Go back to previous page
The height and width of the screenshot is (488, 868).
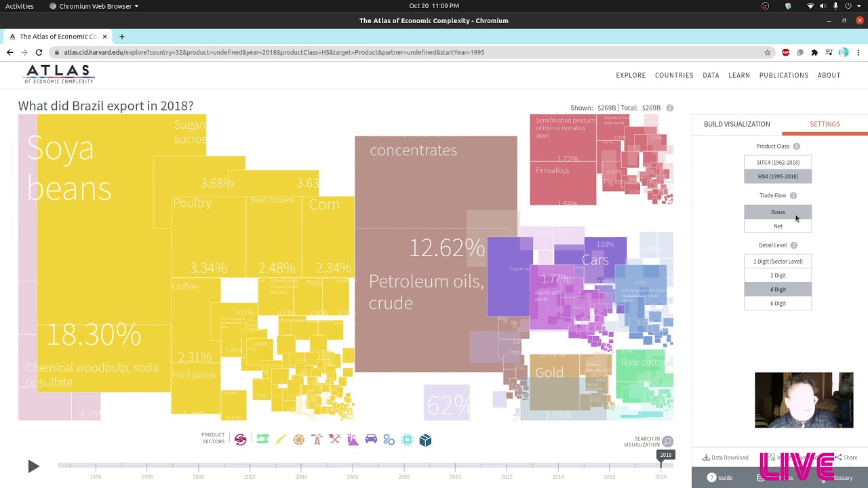pyautogui.click(x=9, y=52)
